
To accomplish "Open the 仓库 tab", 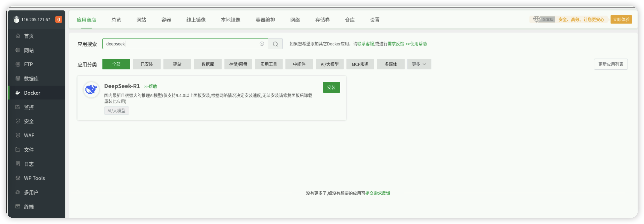I will [350, 20].
